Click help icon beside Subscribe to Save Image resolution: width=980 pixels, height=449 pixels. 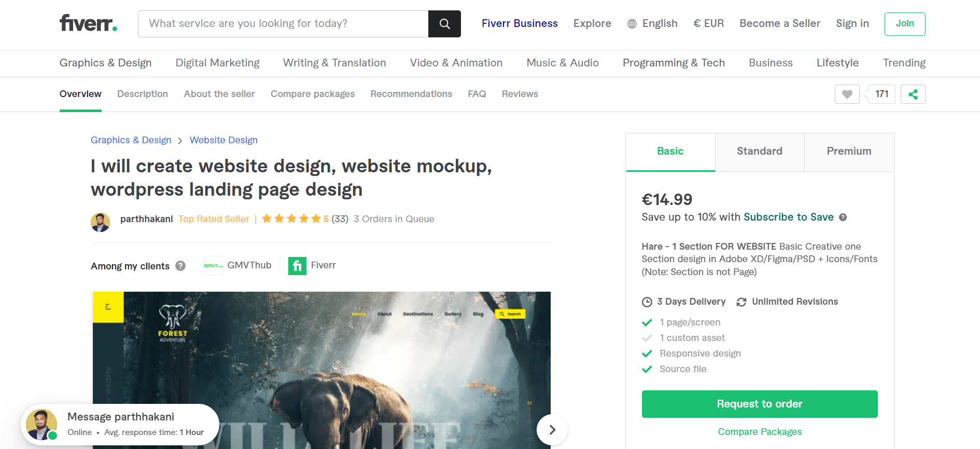pyautogui.click(x=843, y=217)
